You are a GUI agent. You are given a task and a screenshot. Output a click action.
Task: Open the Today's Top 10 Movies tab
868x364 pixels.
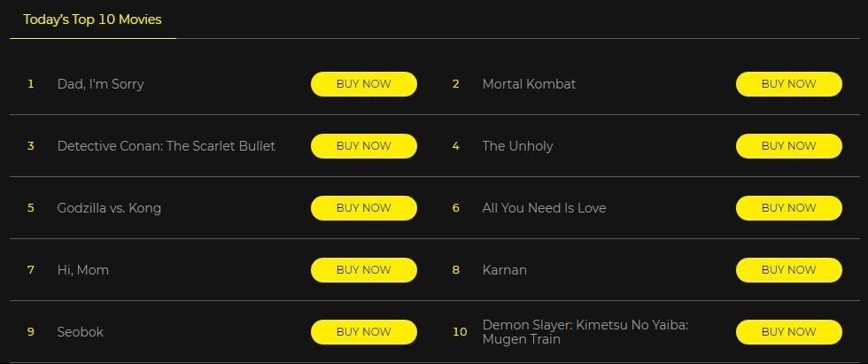[x=92, y=19]
